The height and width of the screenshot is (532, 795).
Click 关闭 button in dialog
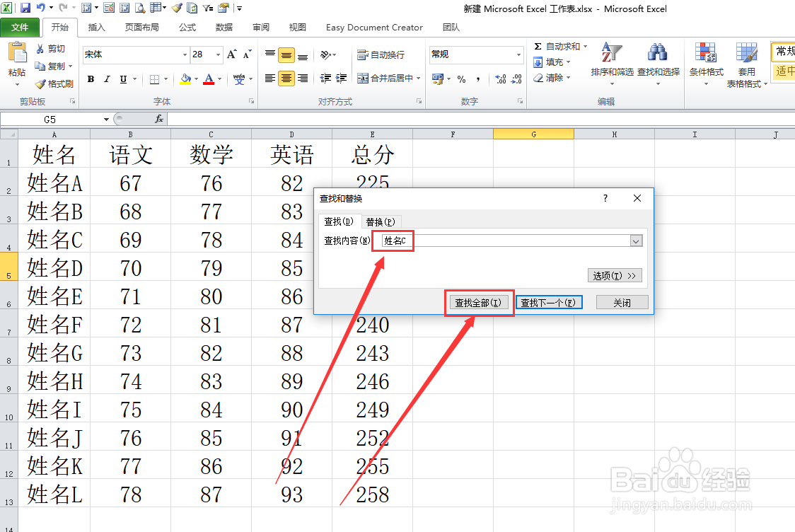pyautogui.click(x=622, y=303)
